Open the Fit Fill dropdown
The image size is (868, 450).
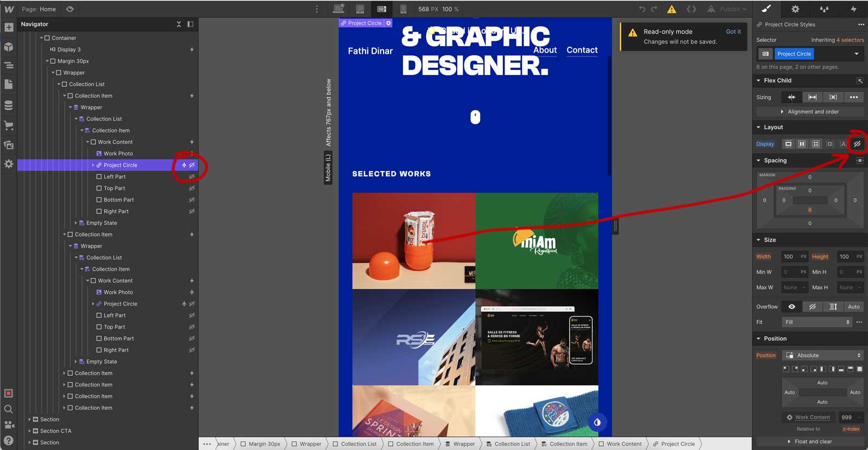(816, 322)
